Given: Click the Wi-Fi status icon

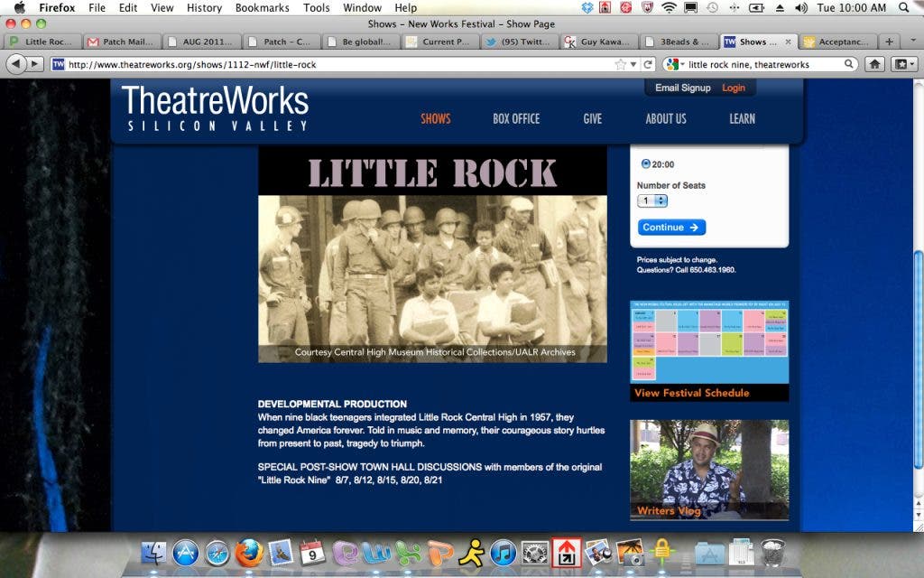Looking at the screenshot, I should (x=669, y=7).
